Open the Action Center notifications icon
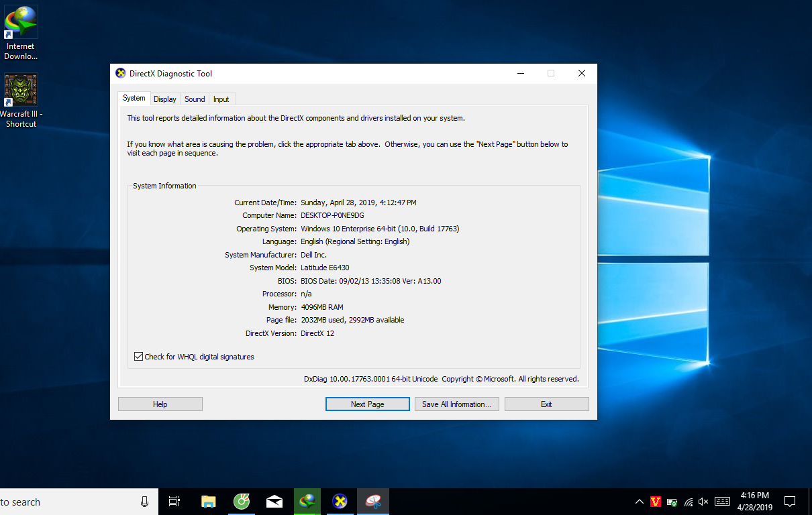 [790, 502]
